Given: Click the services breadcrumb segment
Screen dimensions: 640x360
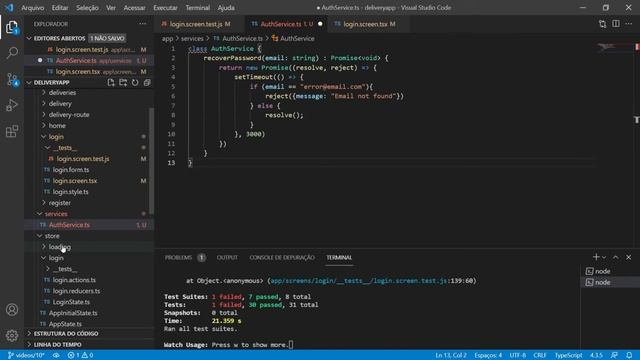Looking at the screenshot, I should pos(192,38).
